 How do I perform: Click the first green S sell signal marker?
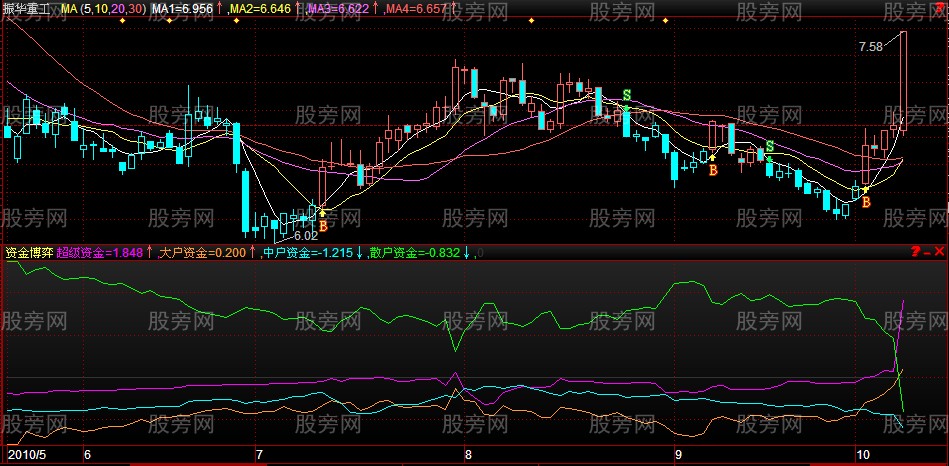(x=627, y=95)
